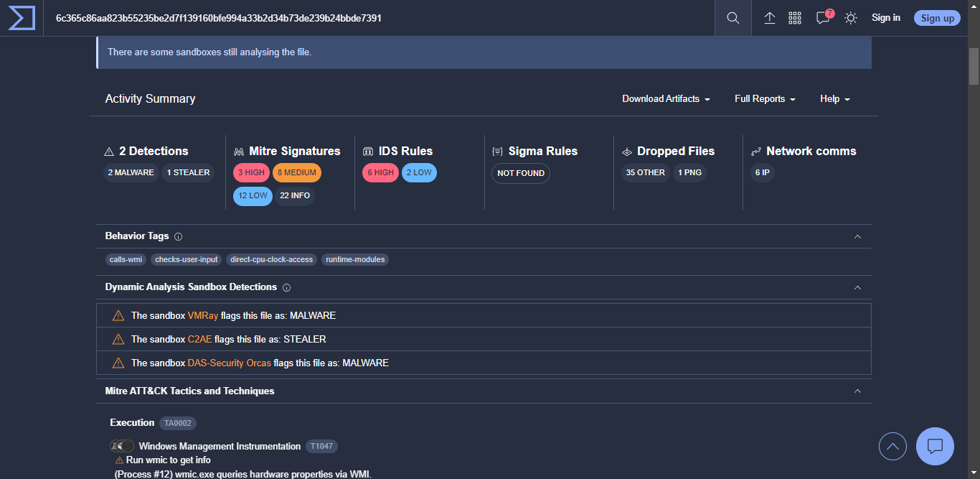
Task: Click the upload file icon
Action: 770,18
